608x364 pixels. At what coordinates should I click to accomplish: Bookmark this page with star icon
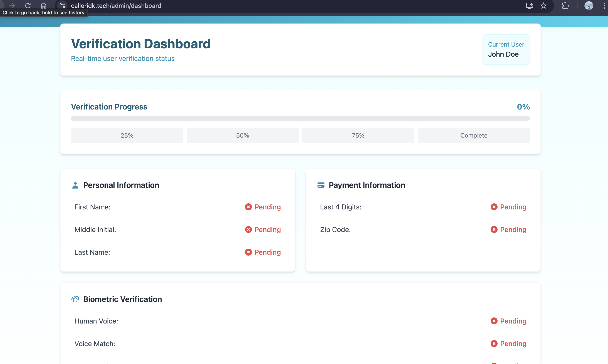click(544, 5)
